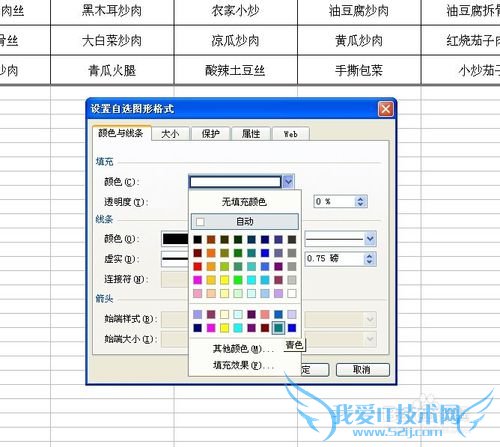The image size is (500, 447).
Task: Pick the gray-80% swatch ending first row
Action: click(292, 239)
